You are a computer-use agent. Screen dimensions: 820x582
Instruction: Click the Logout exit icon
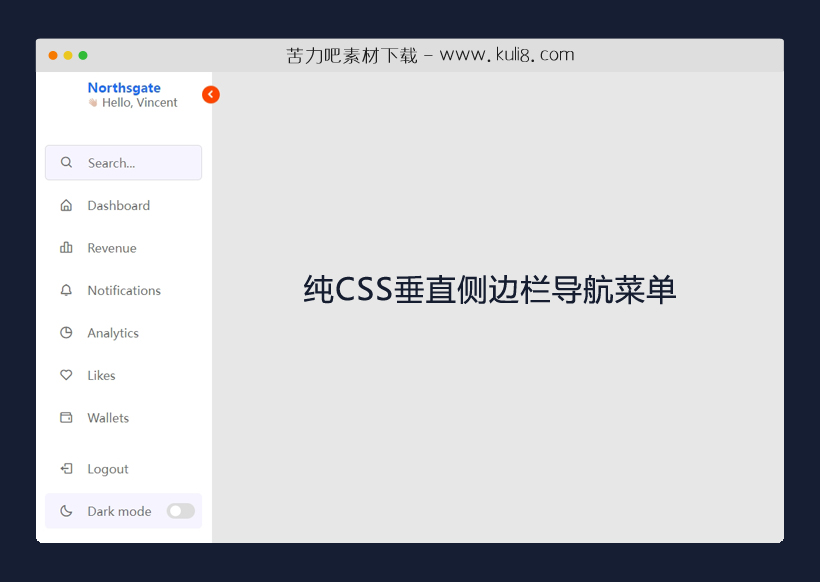point(65,469)
